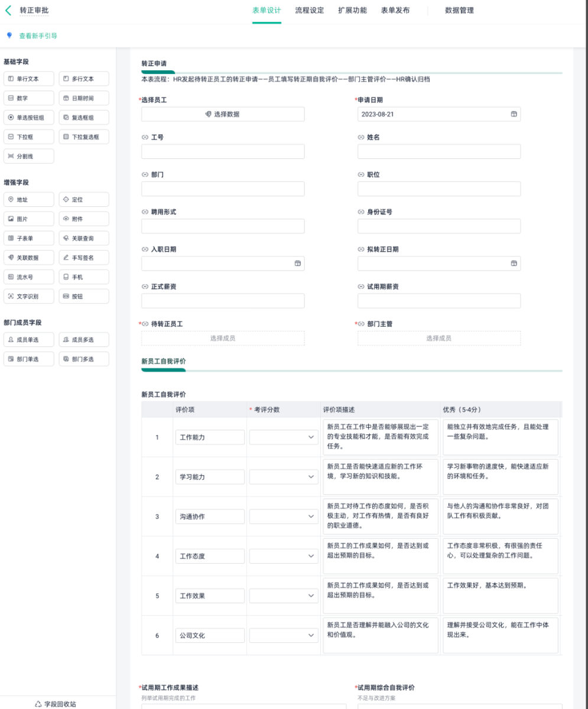The width and height of the screenshot is (588, 709).
Task: Click calendar icon in 申请日期 field
Action: click(514, 114)
